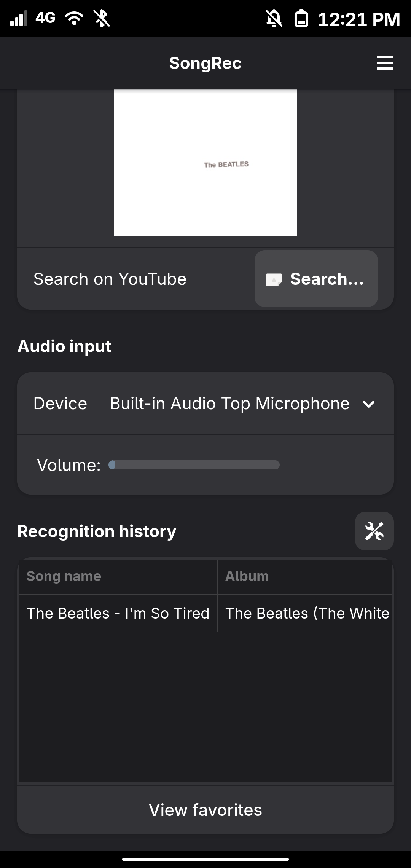The height and width of the screenshot is (868, 411).
Task: Tap the 4G network indicator
Action: coord(45,18)
